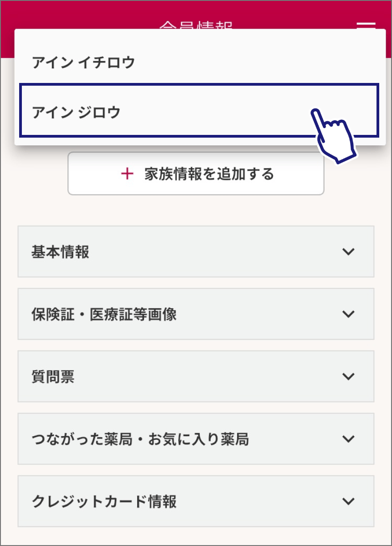392x546 pixels.
Task: Expand the 基本情報 section
Action: (196, 252)
